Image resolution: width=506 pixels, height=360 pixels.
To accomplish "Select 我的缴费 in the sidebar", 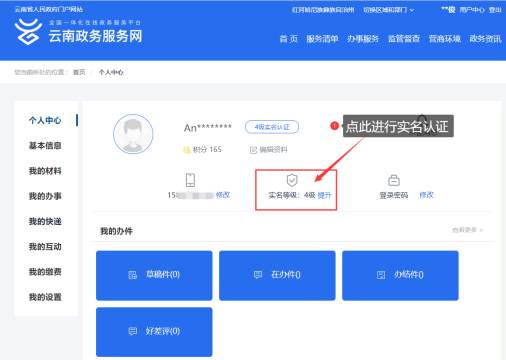I will (x=45, y=272).
